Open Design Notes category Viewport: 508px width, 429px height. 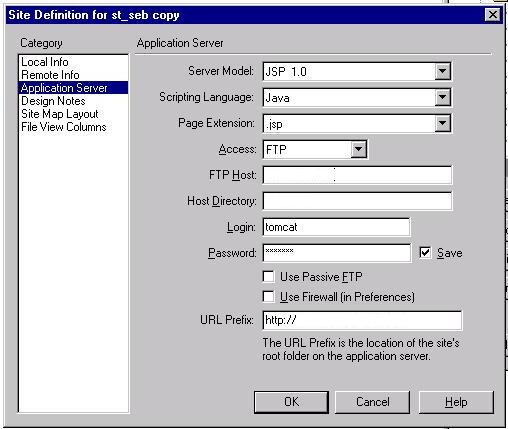pyautogui.click(x=53, y=101)
